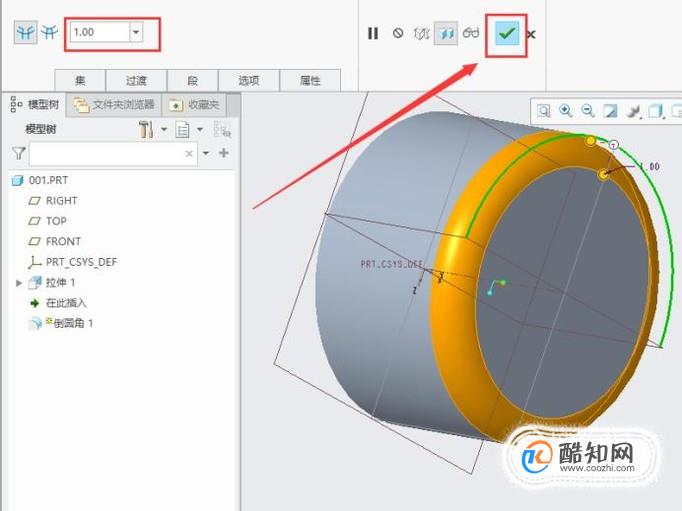Toggle unattached preview mode icon

coord(421,33)
